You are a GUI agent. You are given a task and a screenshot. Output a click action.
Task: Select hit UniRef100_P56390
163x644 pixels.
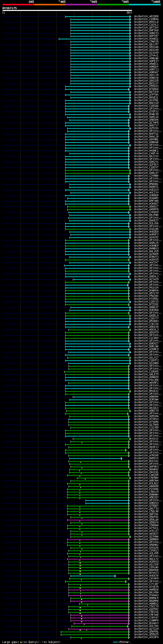tap(146, 296)
